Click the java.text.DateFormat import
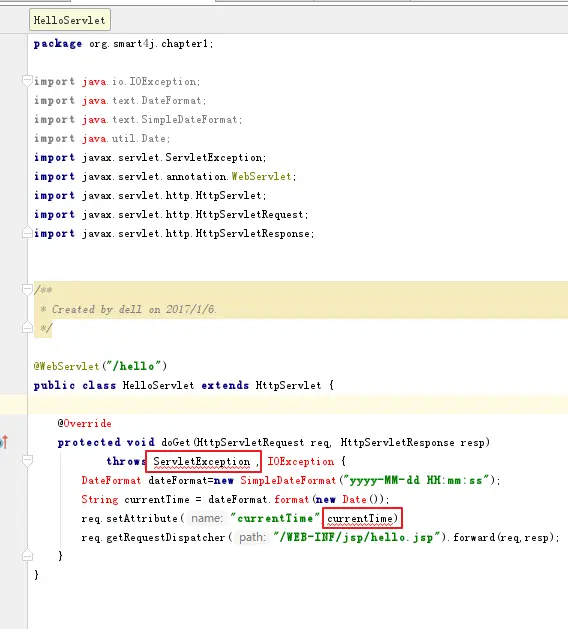This screenshot has height=629, width=568. pyautogui.click(x=120, y=100)
